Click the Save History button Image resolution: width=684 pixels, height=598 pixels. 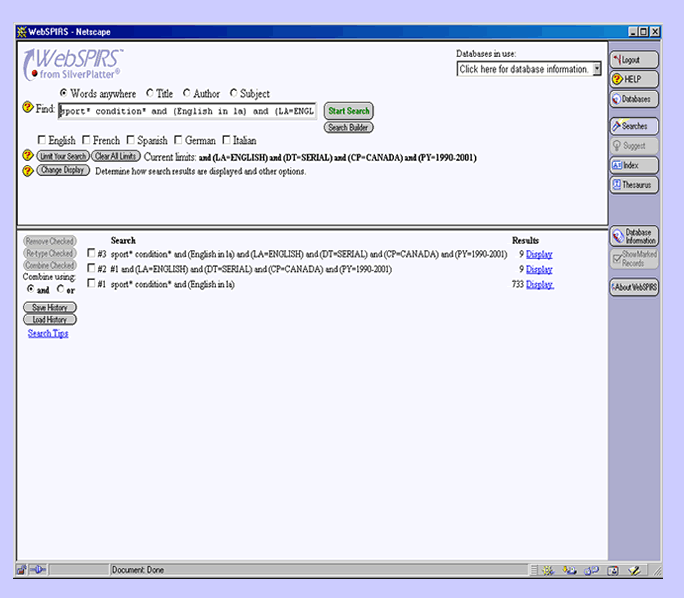[50, 308]
